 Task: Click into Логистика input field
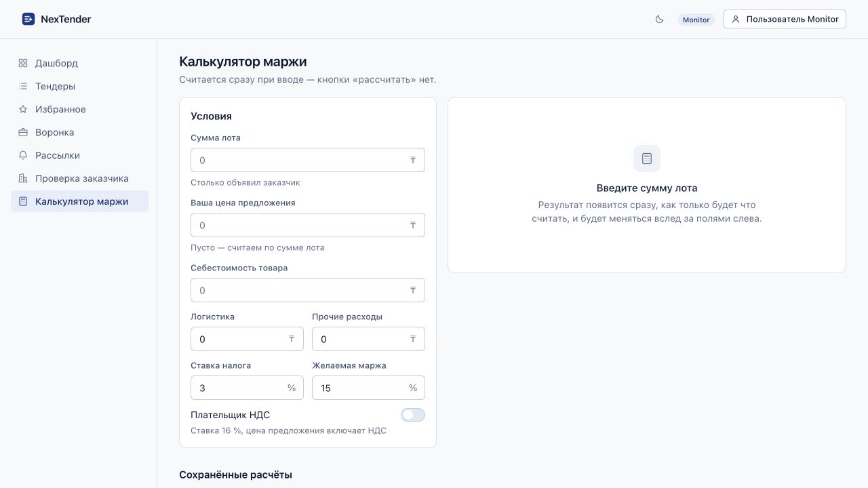click(247, 339)
